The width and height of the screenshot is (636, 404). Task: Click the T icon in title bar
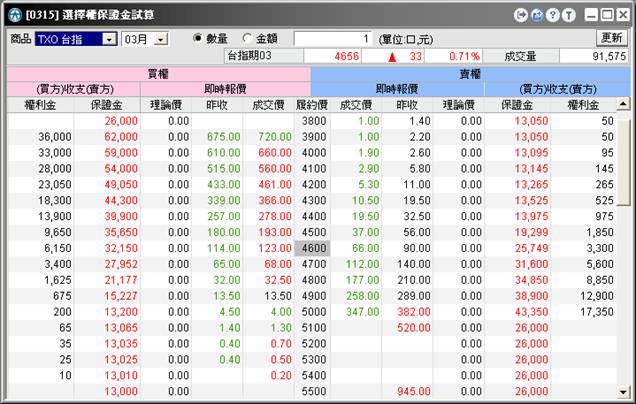pos(569,15)
